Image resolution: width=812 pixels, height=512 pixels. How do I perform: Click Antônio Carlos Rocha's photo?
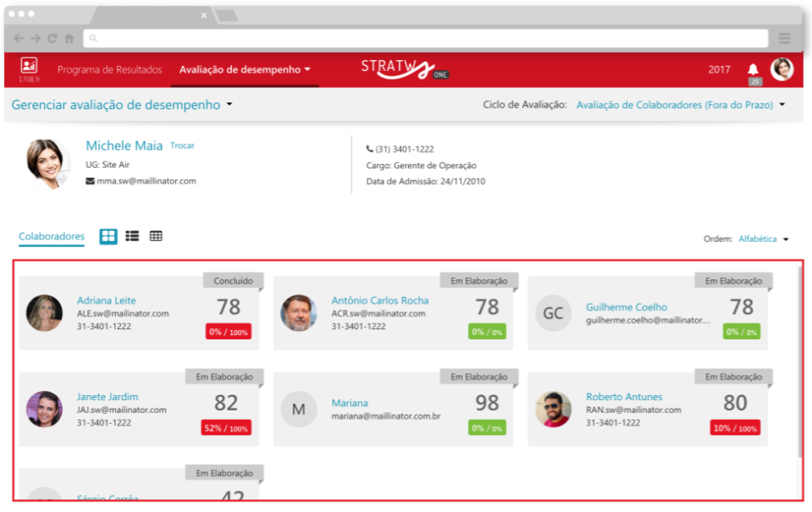click(x=299, y=313)
